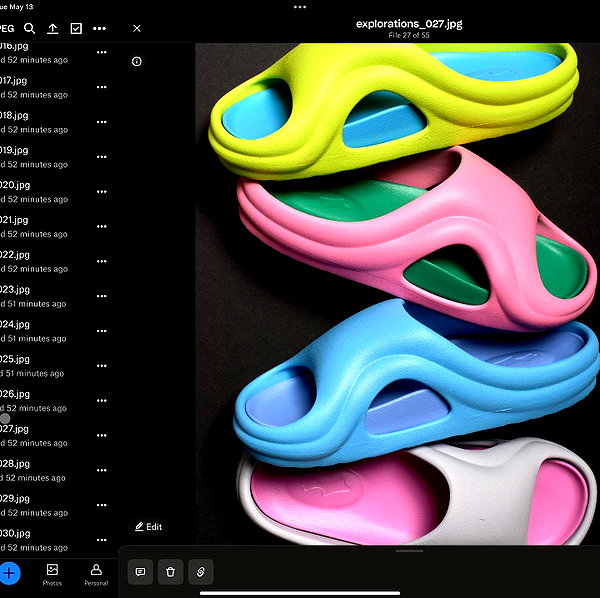The image size is (600, 598).
Task: Close the image preview with X
Action: 137,28
